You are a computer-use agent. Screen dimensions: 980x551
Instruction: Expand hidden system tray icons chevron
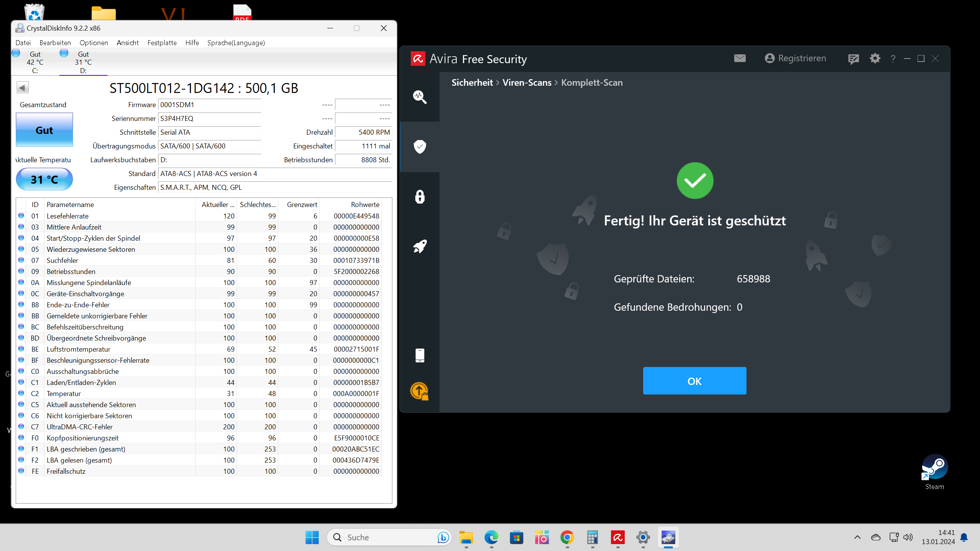coord(857,537)
